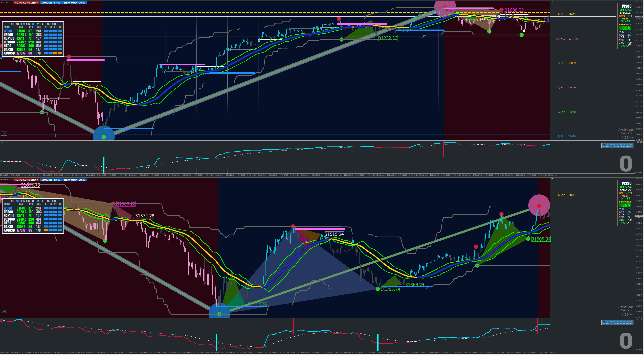
Task: Click the green dot beside 31505.04 label
Action: click(528, 239)
